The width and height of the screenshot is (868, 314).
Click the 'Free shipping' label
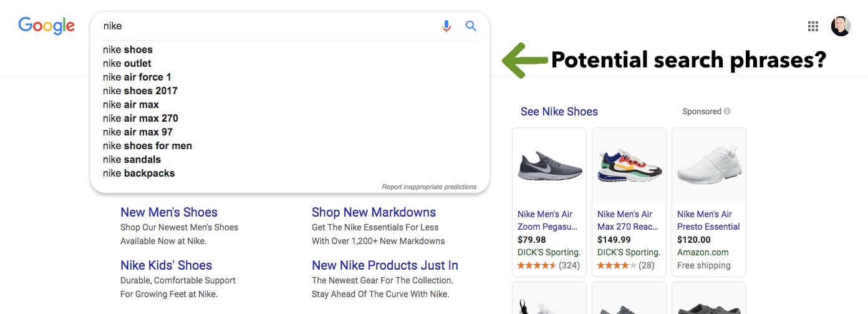pyautogui.click(x=704, y=265)
